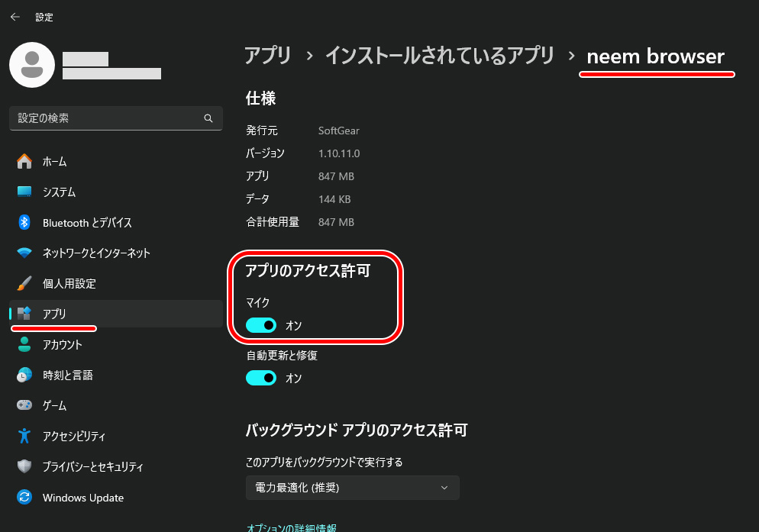Click the アカウント person icon

click(x=24, y=344)
